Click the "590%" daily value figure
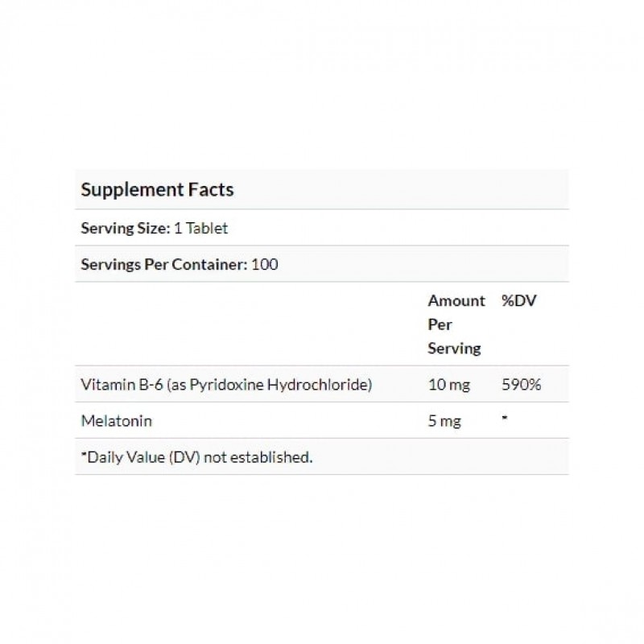The width and height of the screenshot is (644, 644). point(521,385)
